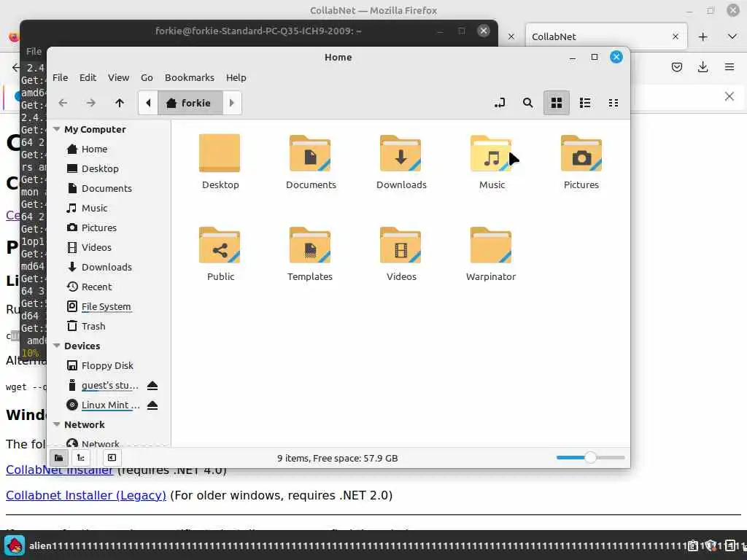
Task: Open the Pictures folder icon in file view
Action: coord(581,153)
